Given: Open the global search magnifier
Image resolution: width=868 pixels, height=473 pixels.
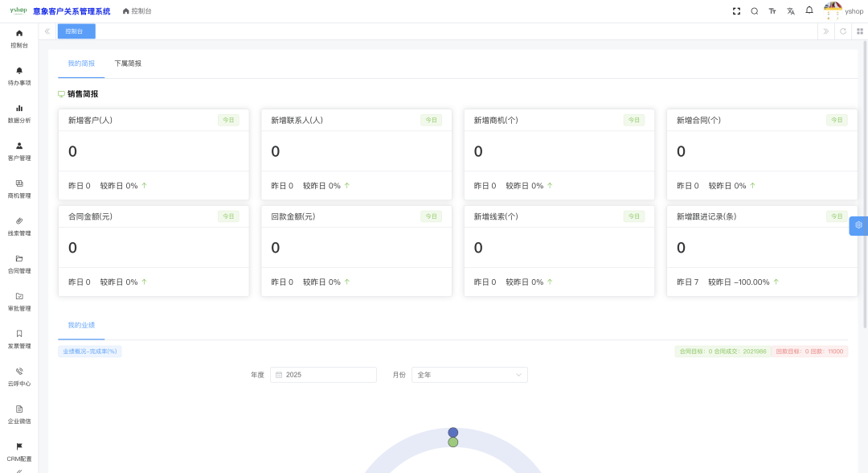Looking at the screenshot, I should [x=754, y=11].
